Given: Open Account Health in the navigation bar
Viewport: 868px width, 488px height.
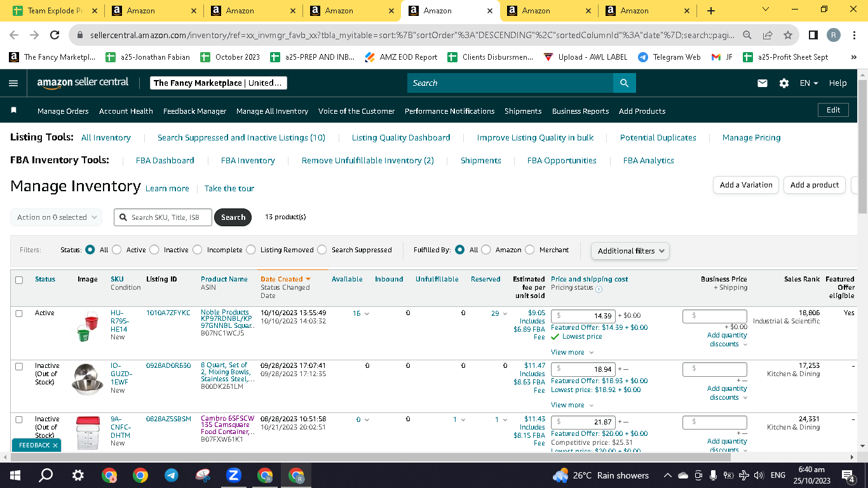Looking at the screenshot, I should (x=126, y=111).
